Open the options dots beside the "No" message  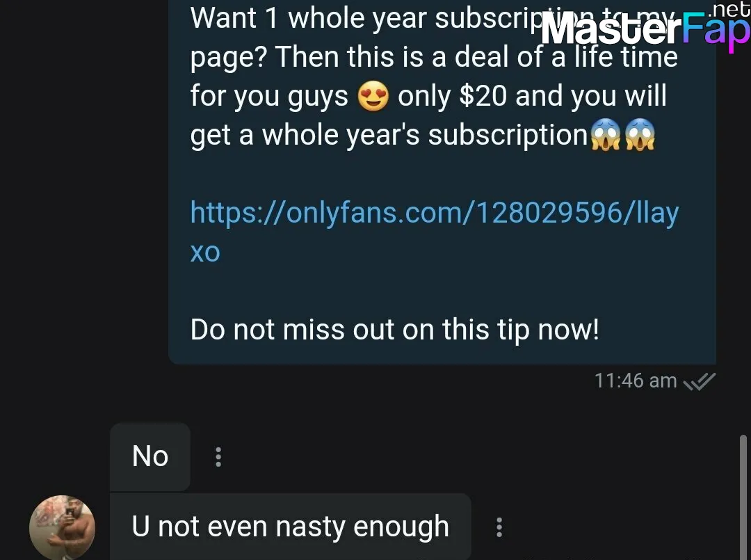point(218,457)
